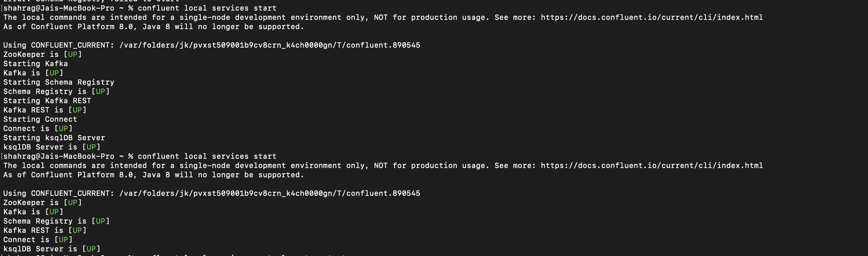This screenshot has width=868, height=256.
Task: Click the 'Starting ksqlDB Server' line
Action: tap(54, 138)
